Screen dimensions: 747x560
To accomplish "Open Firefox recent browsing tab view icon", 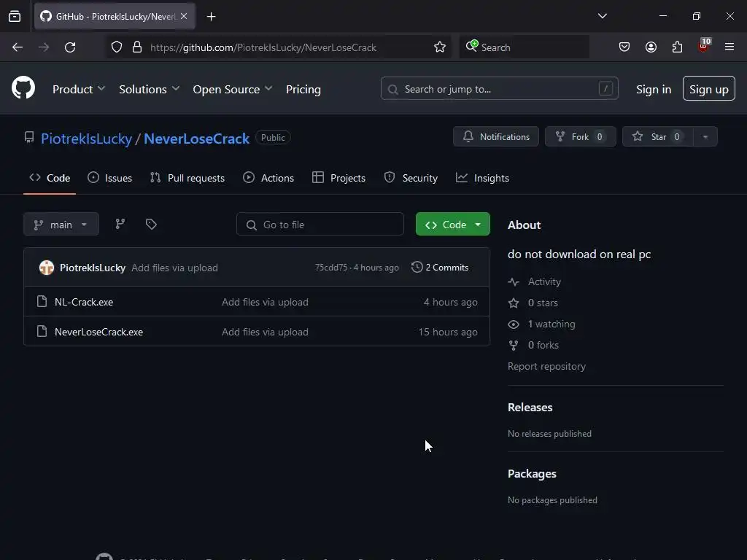I will [15, 16].
